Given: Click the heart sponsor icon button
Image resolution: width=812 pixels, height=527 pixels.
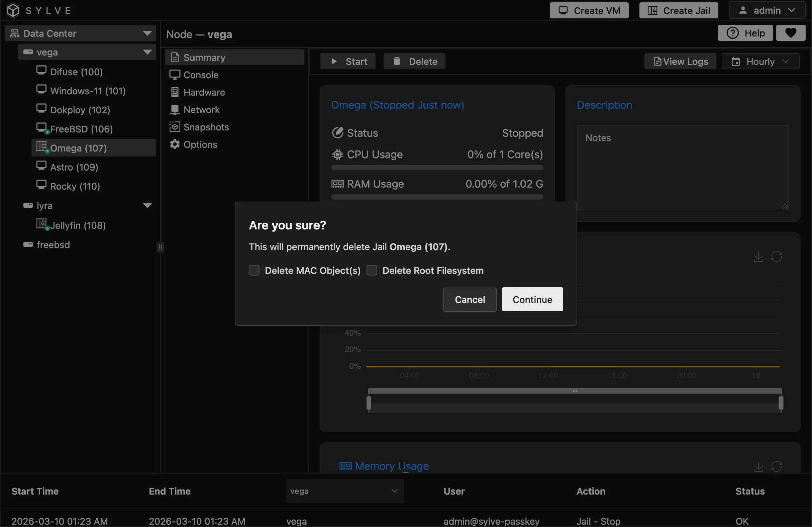Looking at the screenshot, I should (791, 33).
